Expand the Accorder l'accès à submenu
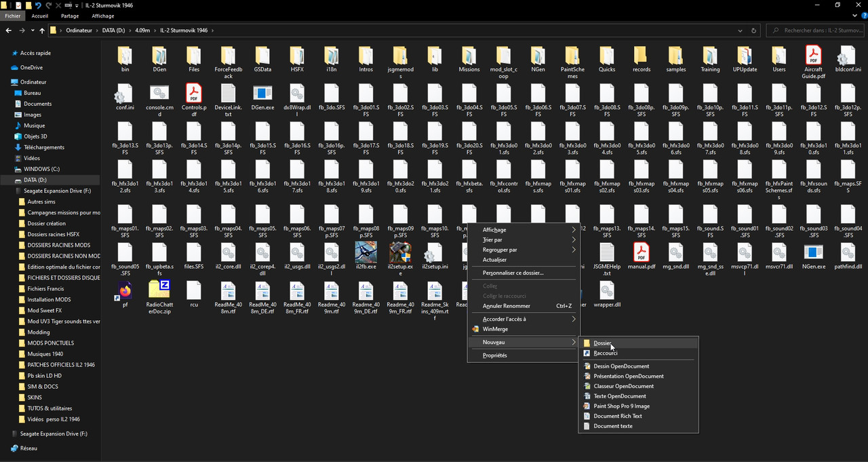The height and width of the screenshot is (462, 868). [524, 319]
